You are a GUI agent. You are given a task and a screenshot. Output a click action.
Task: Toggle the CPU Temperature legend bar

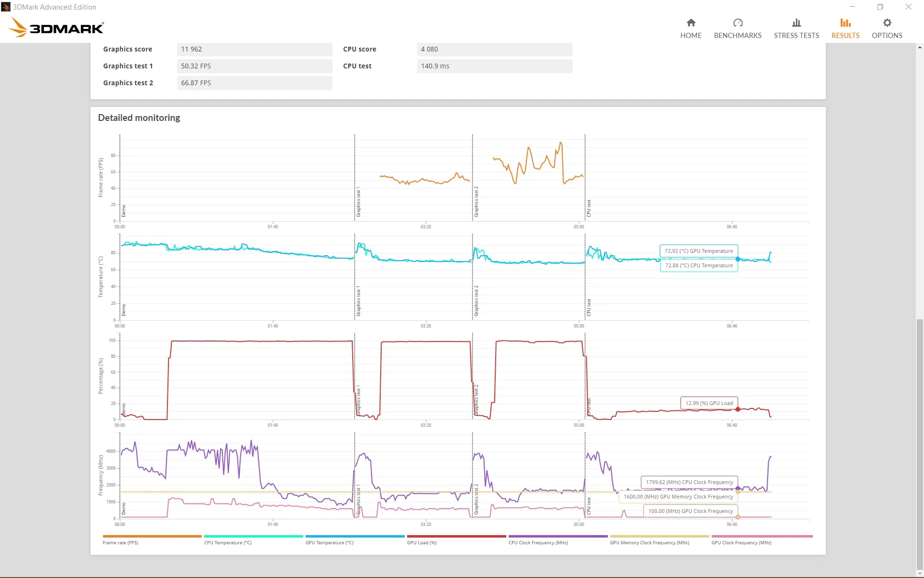tap(254, 536)
